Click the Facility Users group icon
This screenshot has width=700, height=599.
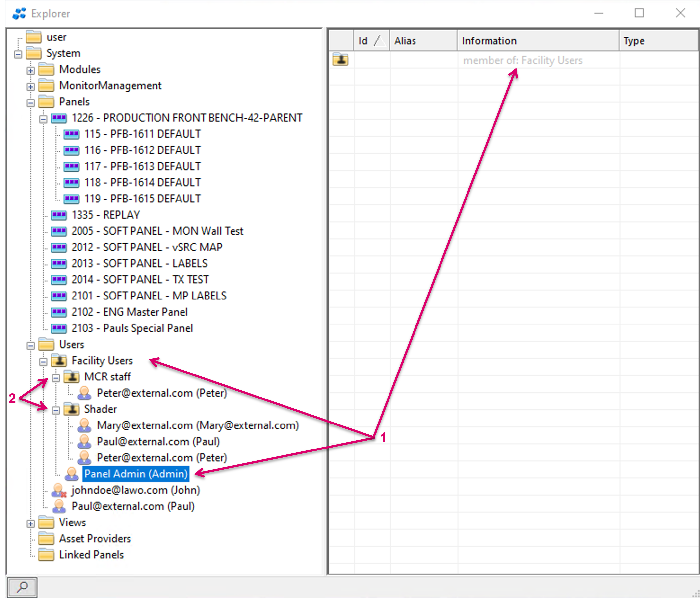(x=59, y=361)
